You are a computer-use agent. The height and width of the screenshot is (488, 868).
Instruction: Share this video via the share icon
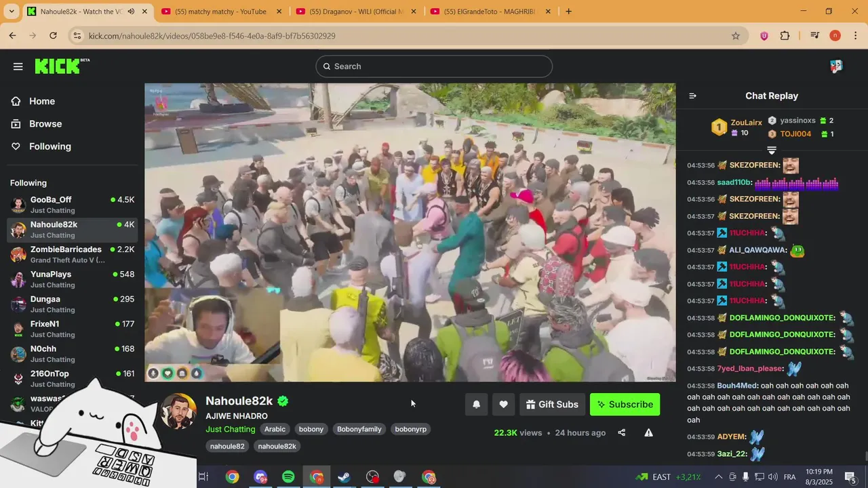(621, 432)
